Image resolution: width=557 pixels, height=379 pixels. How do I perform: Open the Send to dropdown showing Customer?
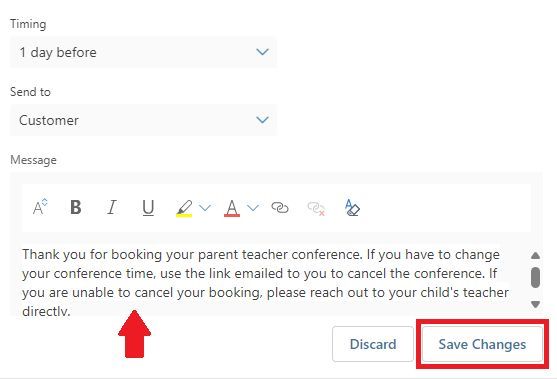click(143, 120)
